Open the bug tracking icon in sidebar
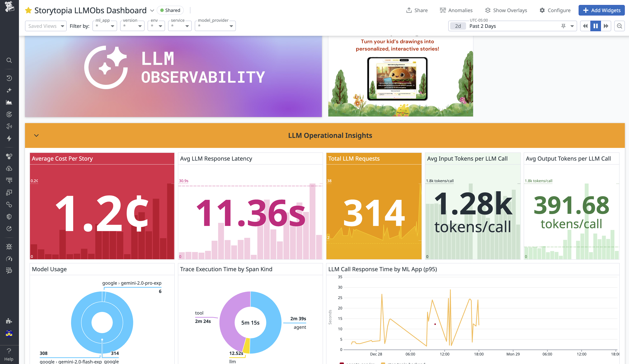 coord(9,247)
